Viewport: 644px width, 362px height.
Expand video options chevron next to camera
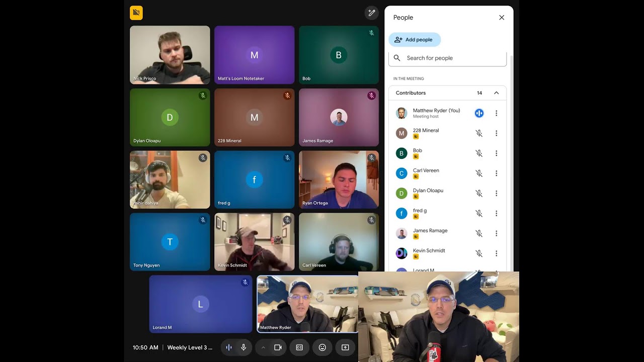(263, 347)
